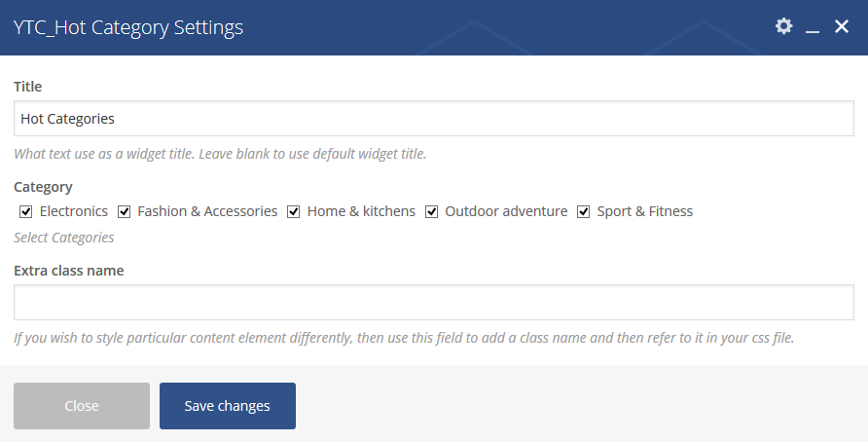Click the Title input containing Hot Categories
Image resolution: width=868 pixels, height=442 pixels.
[434, 119]
